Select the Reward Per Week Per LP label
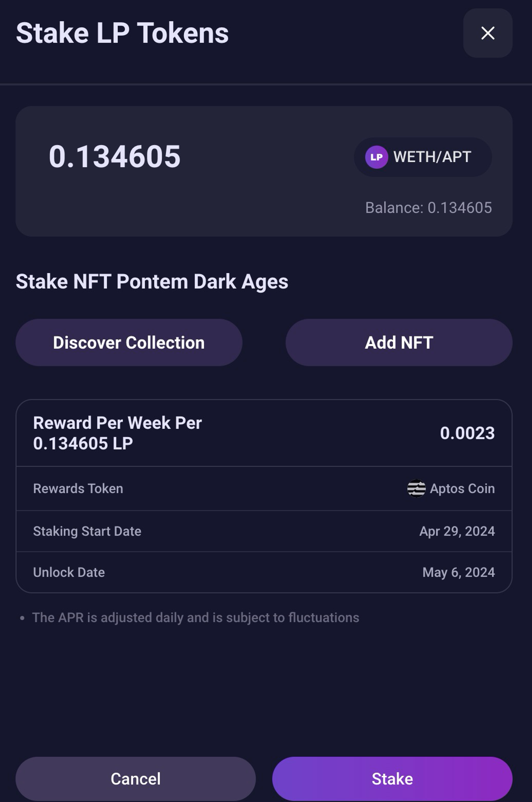The height and width of the screenshot is (802, 532). pyautogui.click(x=117, y=433)
